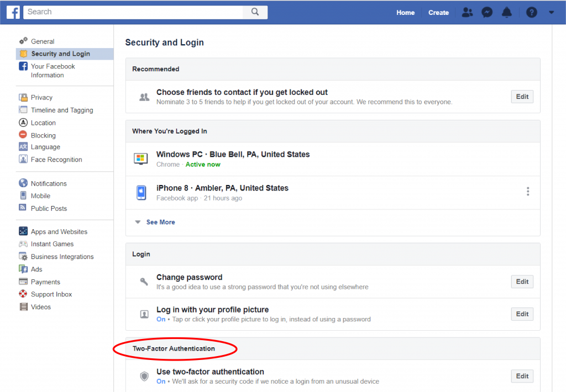
Task: Click the Notifications globe icon
Action: [x=23, y=183]
